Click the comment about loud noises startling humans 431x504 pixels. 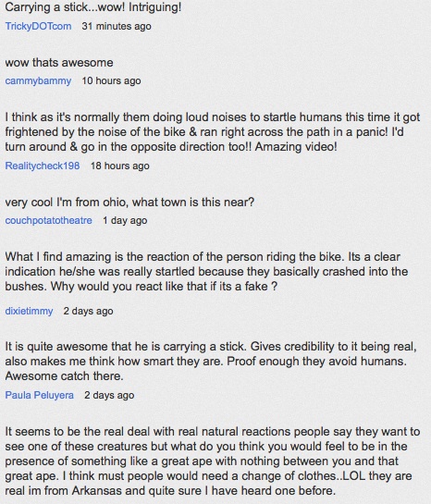[213, 132]
